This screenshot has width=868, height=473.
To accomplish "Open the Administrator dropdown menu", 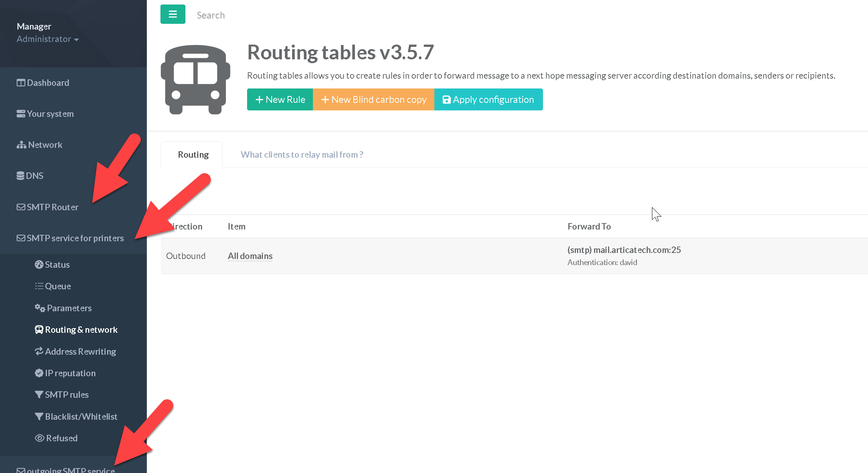I will pyautogui.click(x=48, y=39).
